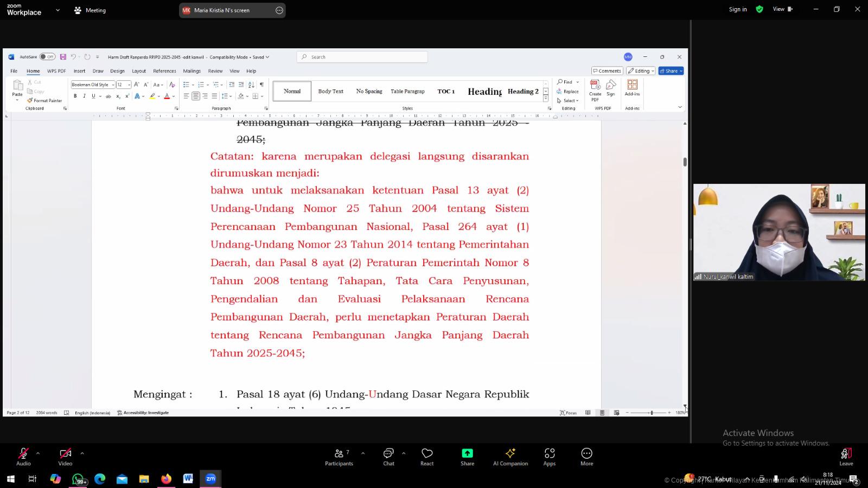Save the document with the floppy icon
The image size is (868, 488).
pos(63,57)
